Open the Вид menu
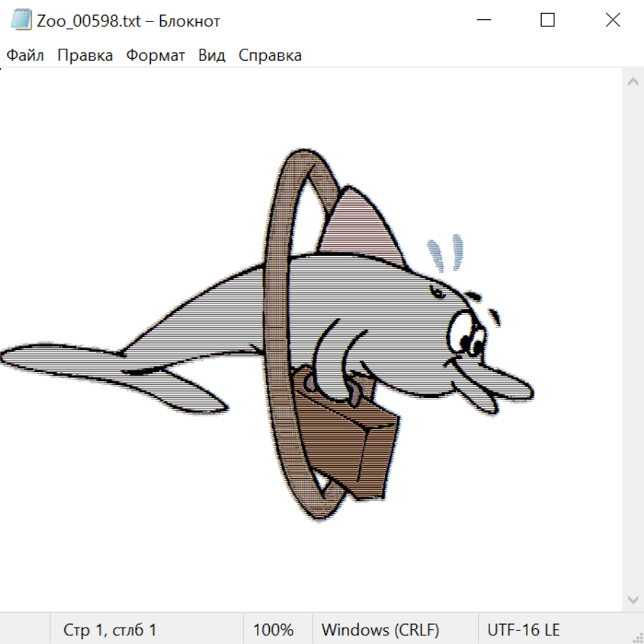This screenshot has width=644, height=644. click(x=211, y=56)
